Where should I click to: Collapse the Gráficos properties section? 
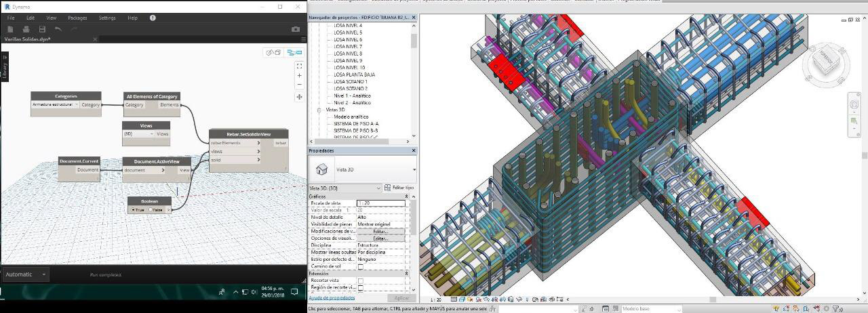click(x=407, y=196)
